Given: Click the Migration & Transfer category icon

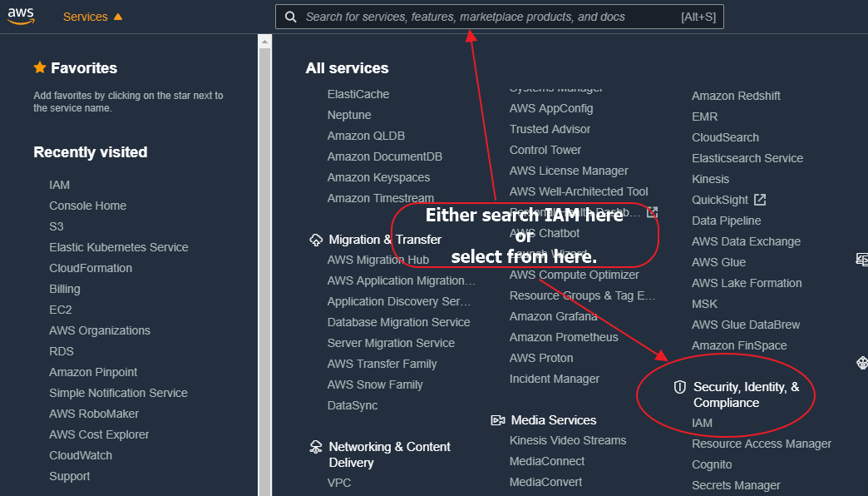Looking at the screenshot, I should (316, 240).
